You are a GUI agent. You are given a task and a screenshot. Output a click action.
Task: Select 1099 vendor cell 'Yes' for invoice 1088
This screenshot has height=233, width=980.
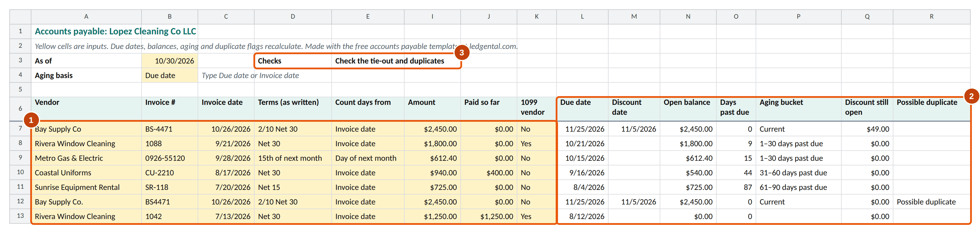pyautogui.click(x=537, y=143)
